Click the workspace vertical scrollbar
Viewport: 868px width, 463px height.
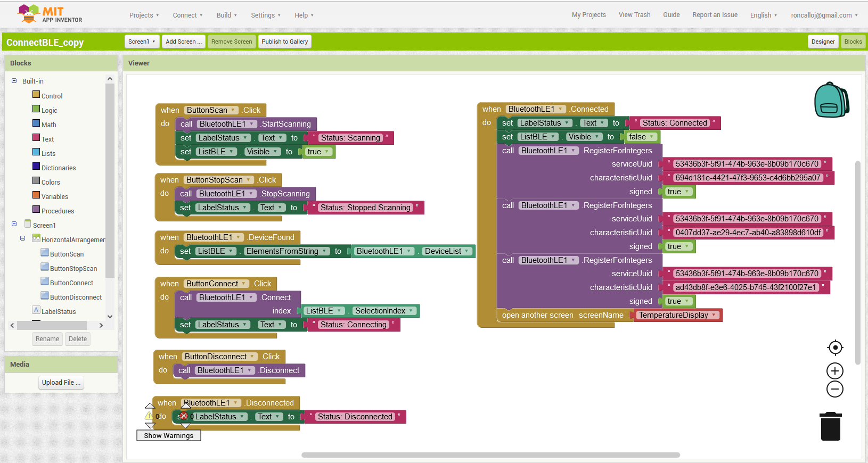[x=857, y=262]
